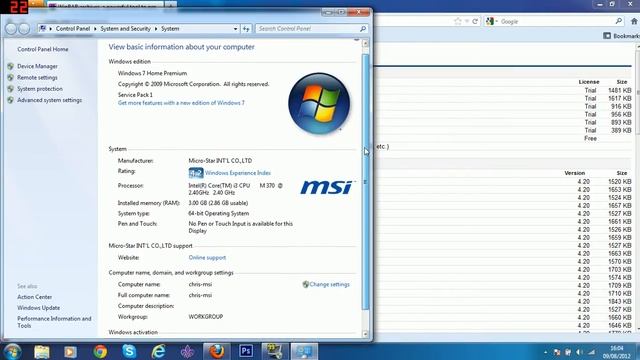Viewport: 640px width, 360px height.
Task: Open Internet Explorer from taskbar
Action: (x=158, y=351)
